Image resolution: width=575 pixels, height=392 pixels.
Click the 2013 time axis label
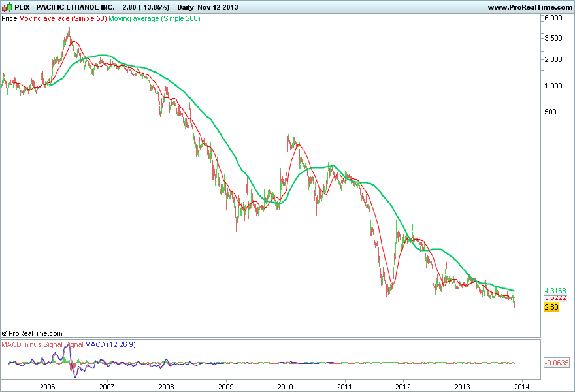(x=462, y=387)
